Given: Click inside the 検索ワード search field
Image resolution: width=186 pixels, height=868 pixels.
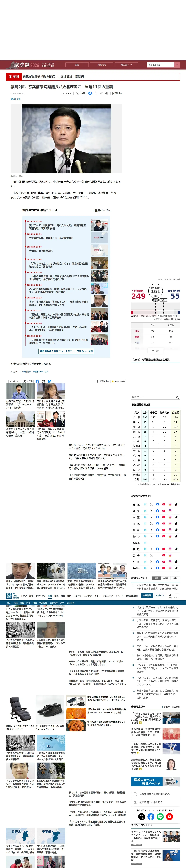Looking at the screenshot, I should pyautogui.click(x=153, y=397).
